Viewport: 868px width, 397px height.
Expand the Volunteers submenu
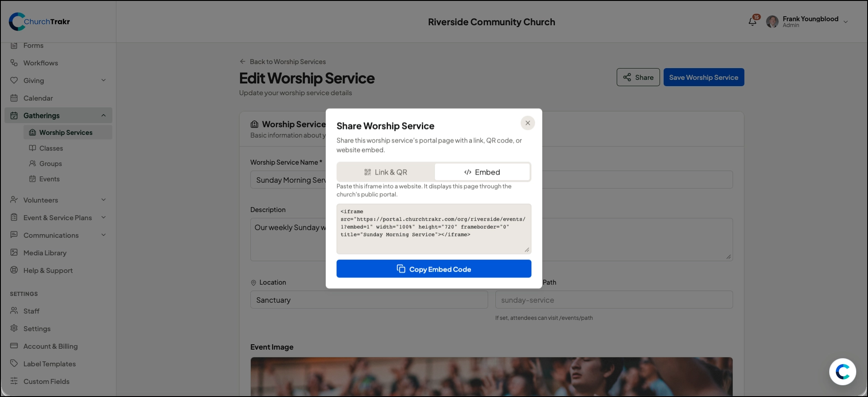(x=103, y=200)
